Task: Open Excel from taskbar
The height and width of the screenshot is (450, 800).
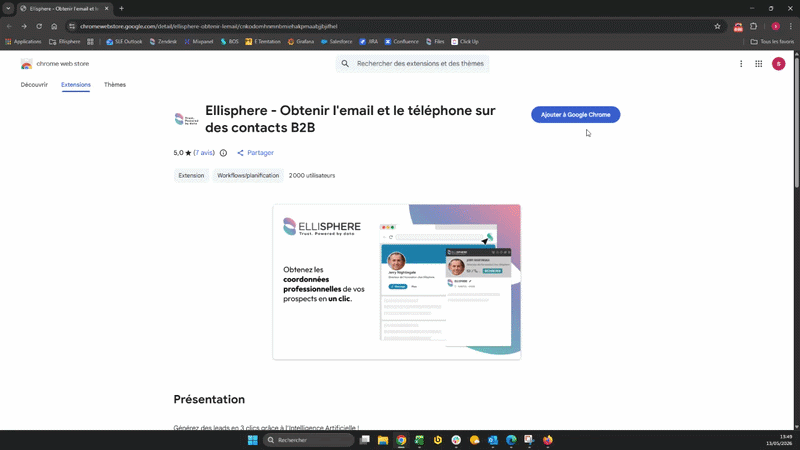Action: tap(419, 440)
